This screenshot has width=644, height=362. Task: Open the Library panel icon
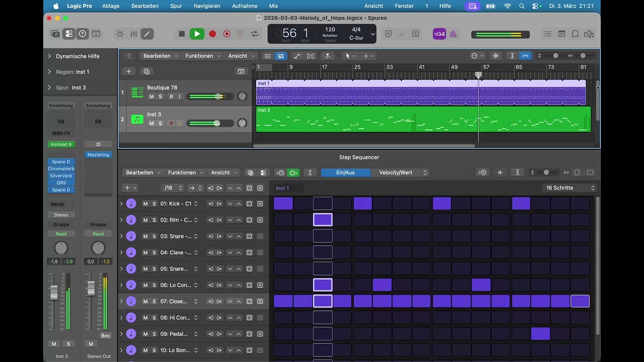55,34
